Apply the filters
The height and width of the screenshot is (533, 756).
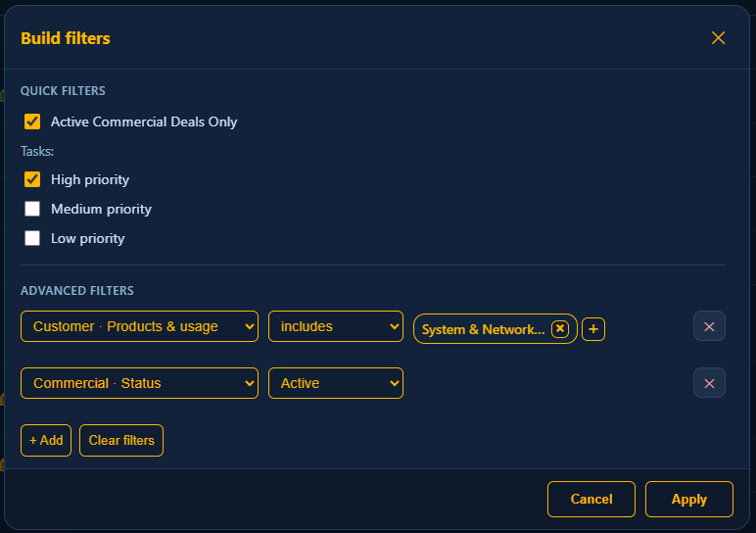[x=689, y=500]
